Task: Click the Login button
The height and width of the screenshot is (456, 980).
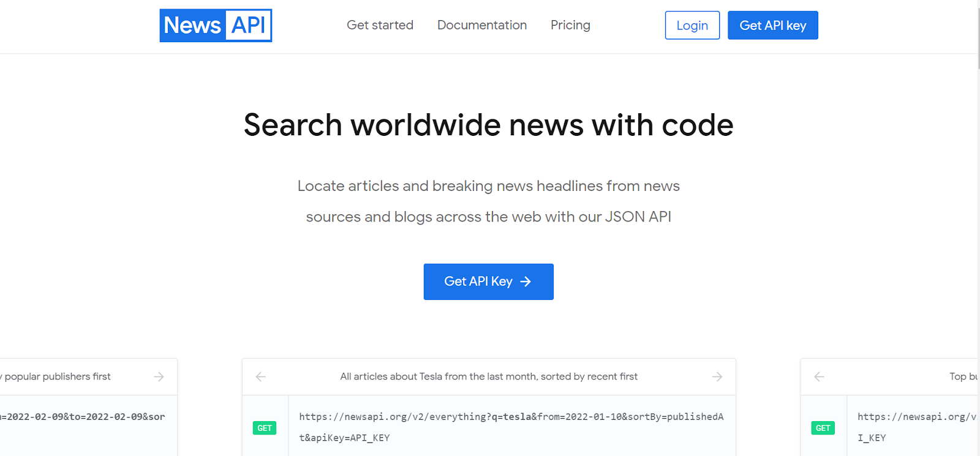Action: [x=692, y=25]
